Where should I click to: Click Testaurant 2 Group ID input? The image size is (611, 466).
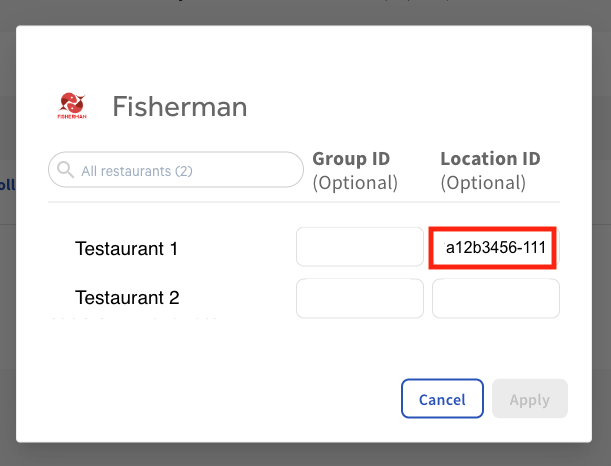[360, 298]
